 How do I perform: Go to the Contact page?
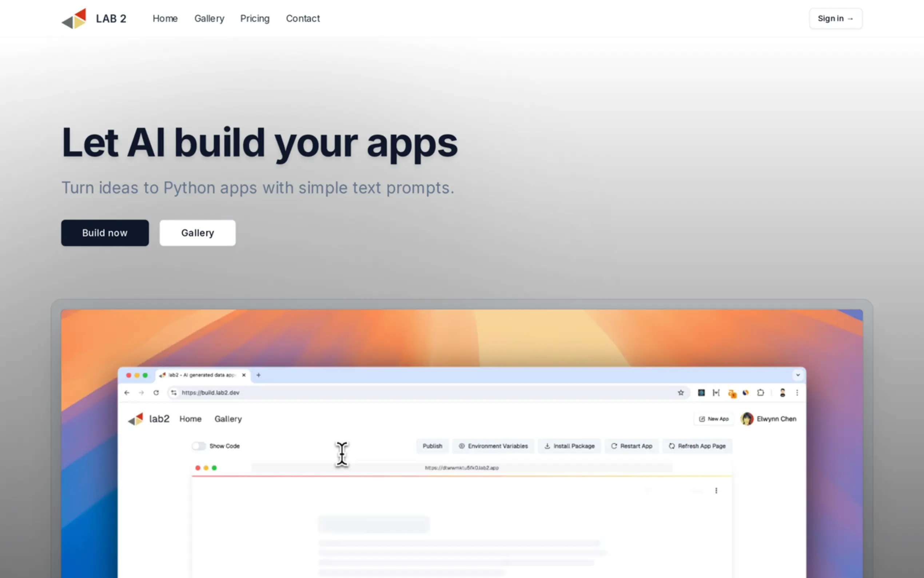[303, 18]
